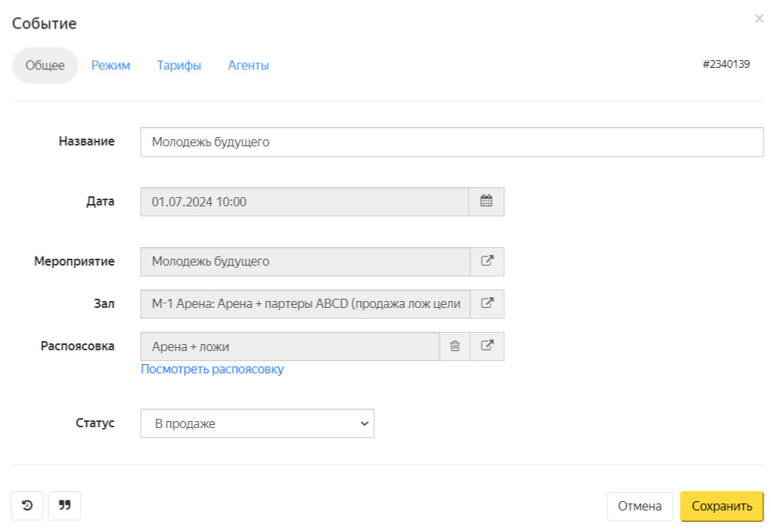Switch to the Режим tab
The image size is (773, 532).
[x=111, y=65]
